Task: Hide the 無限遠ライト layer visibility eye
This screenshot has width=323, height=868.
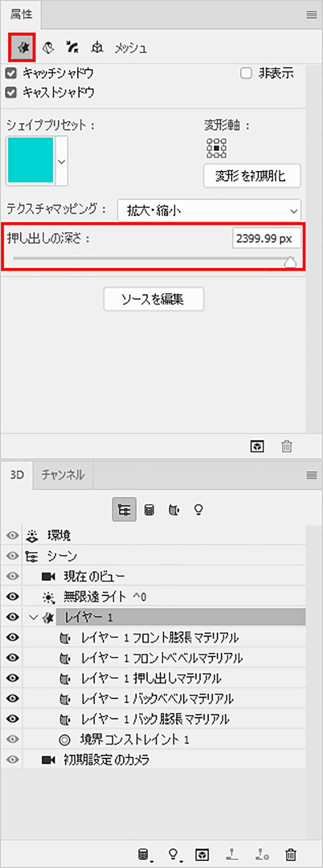Action: [x=13, y=597]
